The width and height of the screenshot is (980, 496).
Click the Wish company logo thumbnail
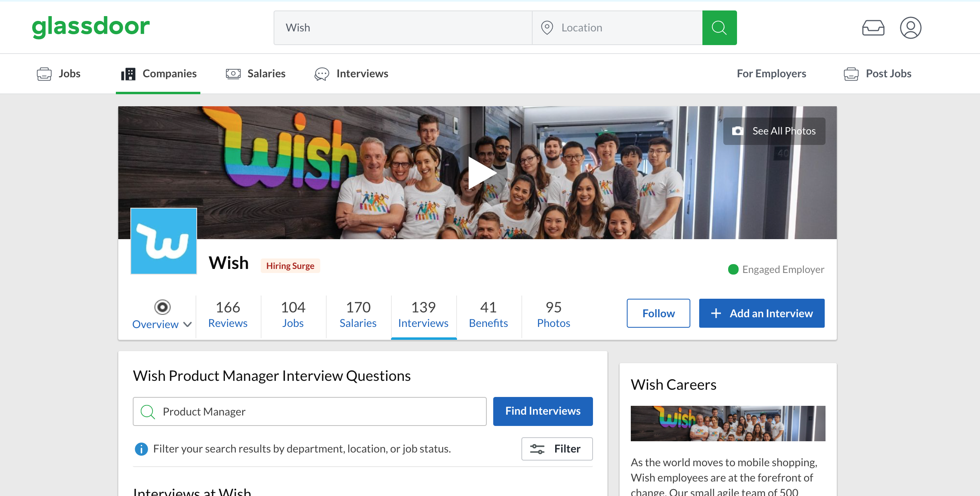coord(164,241)
